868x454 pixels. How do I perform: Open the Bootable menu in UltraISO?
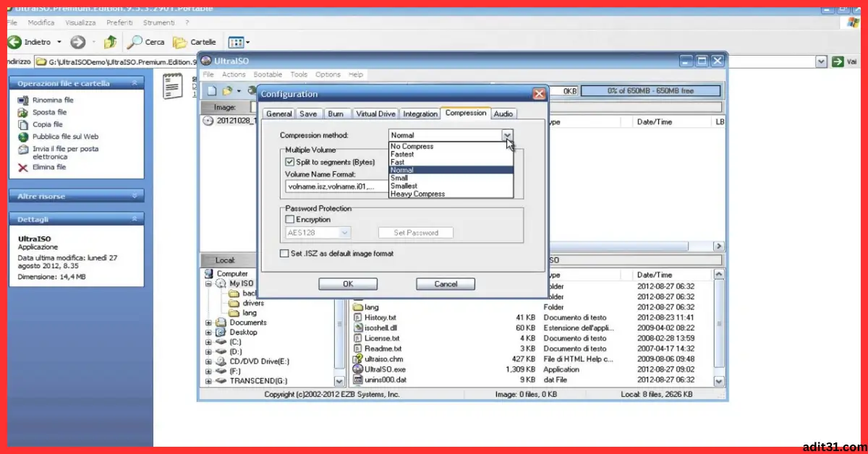click(x=268, y=74)
